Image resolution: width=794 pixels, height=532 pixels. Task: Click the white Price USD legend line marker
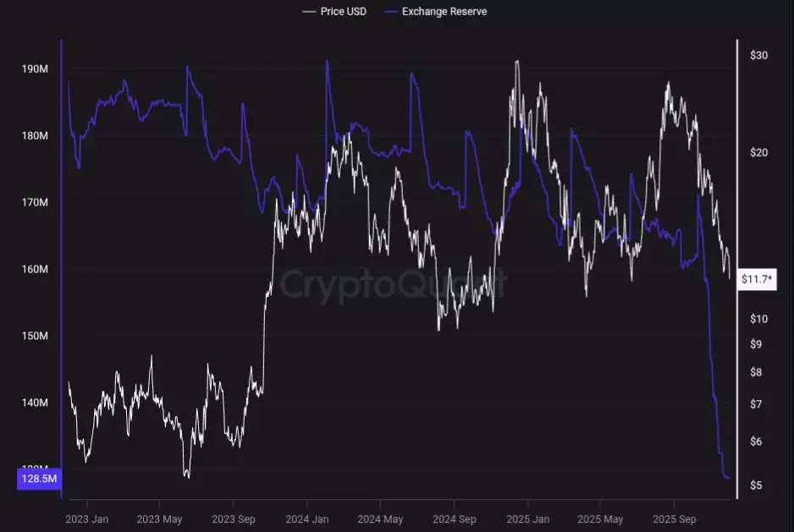coord(309,11)
